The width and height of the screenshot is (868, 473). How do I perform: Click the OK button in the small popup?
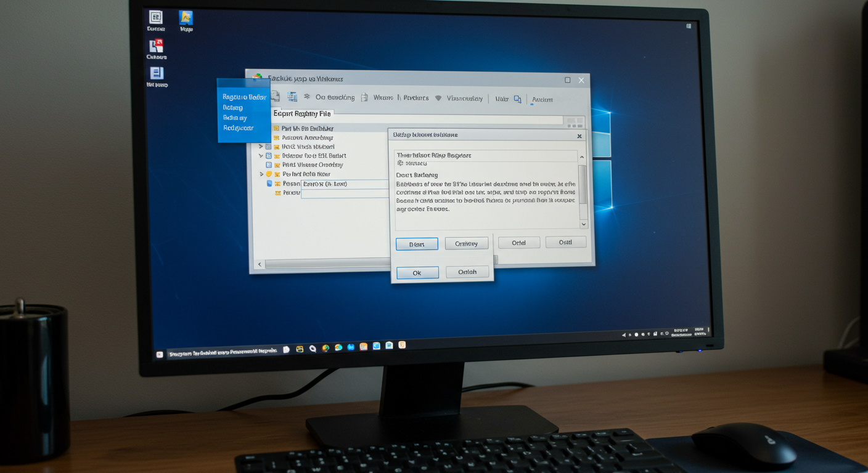[417, 273]
